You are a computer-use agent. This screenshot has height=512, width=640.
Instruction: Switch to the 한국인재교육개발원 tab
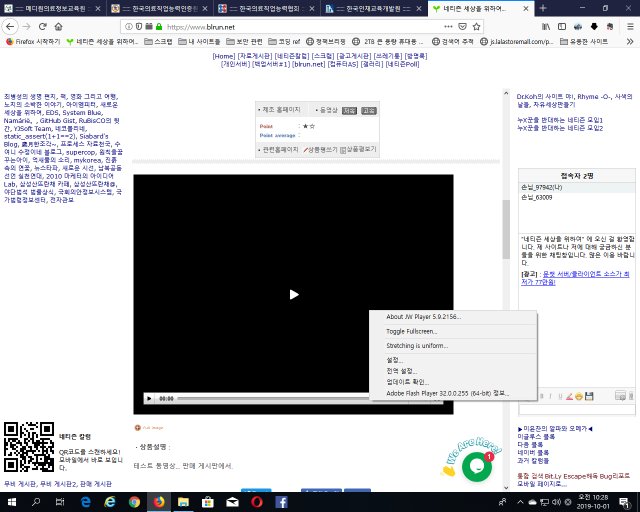(369, 8)
